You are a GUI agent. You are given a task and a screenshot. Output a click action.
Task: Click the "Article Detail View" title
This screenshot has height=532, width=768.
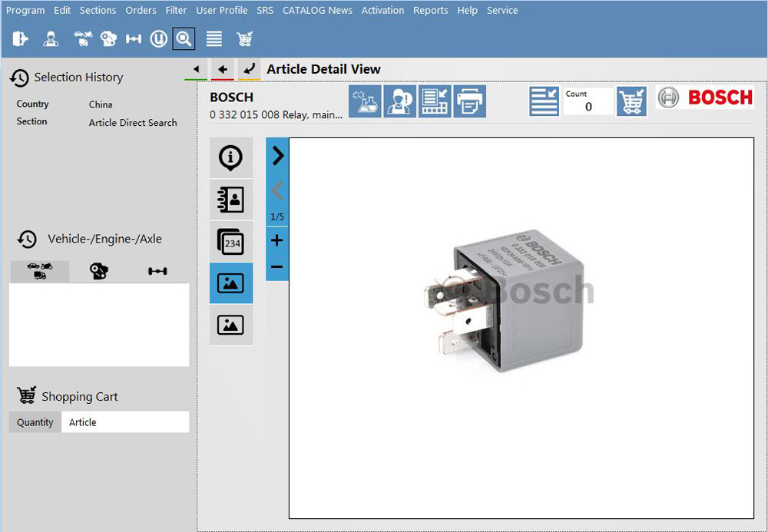click(x=324, y=70)
